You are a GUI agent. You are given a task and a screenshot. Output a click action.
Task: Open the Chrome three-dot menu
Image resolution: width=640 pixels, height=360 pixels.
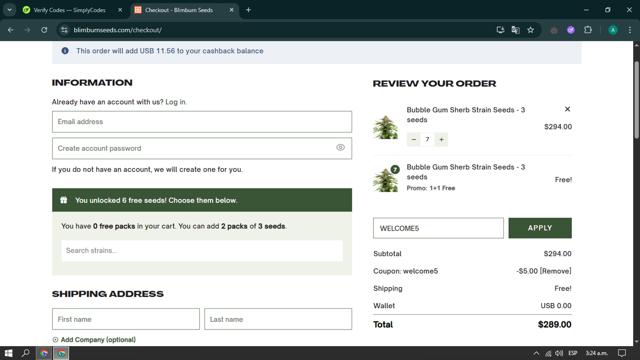coord(630,30)
